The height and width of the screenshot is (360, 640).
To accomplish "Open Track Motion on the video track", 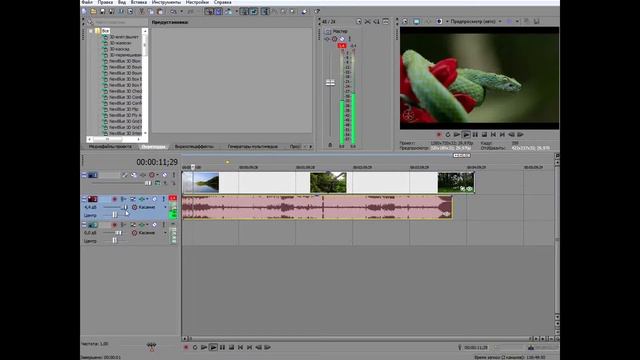I will pos(133,175).
